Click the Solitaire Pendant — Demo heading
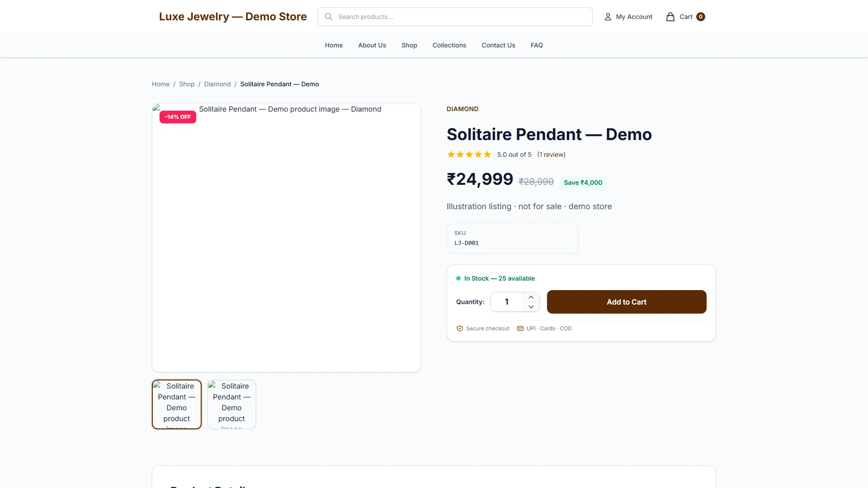The width and height of the screenshot is (868, 488). click(x=549, y=134)
